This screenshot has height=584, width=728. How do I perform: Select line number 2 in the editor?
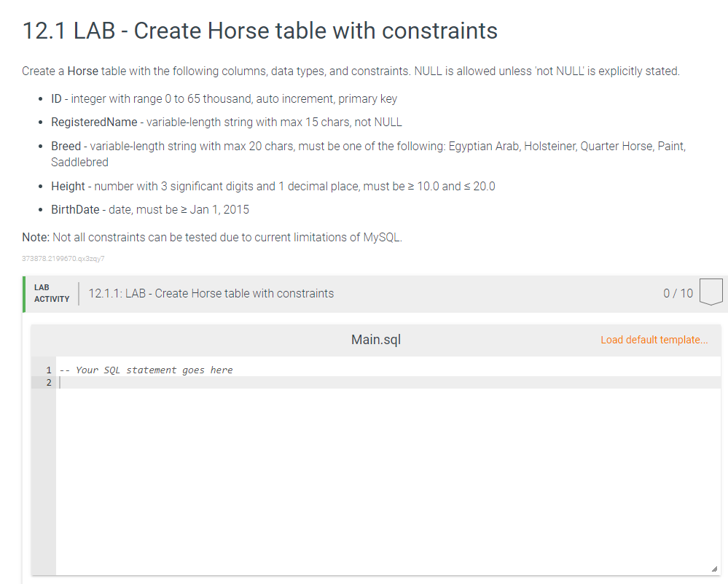coord(48,382)
